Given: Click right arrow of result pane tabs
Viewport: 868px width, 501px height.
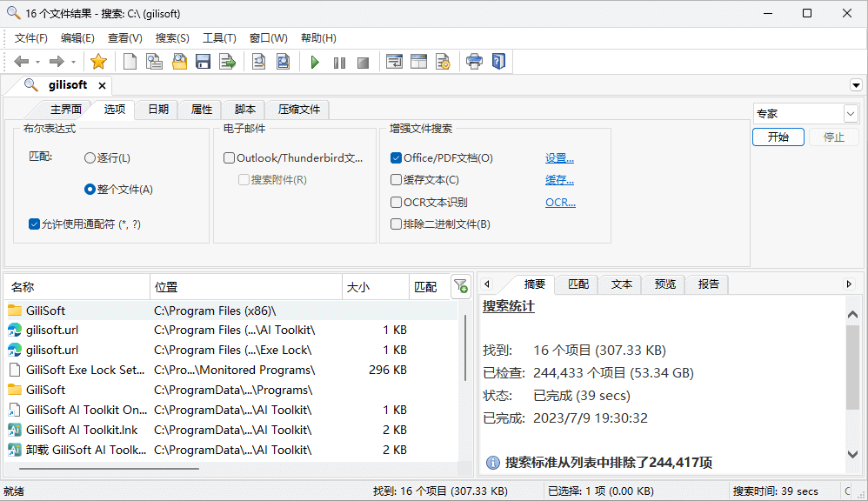Looking at the screenshot, I should [849, 284].
